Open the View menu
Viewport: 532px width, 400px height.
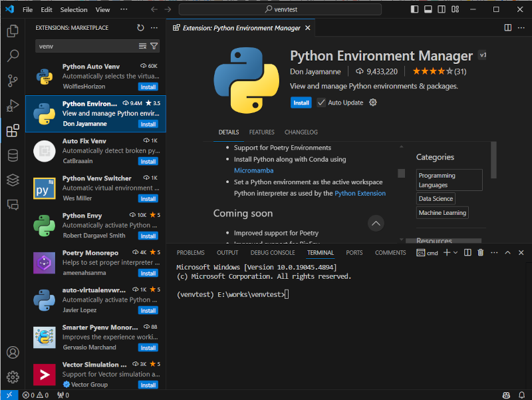click(102, 9)
